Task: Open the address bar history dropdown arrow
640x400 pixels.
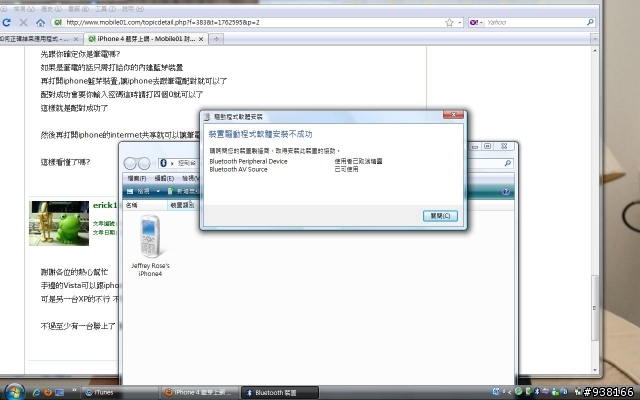Action: coord(460,22)
